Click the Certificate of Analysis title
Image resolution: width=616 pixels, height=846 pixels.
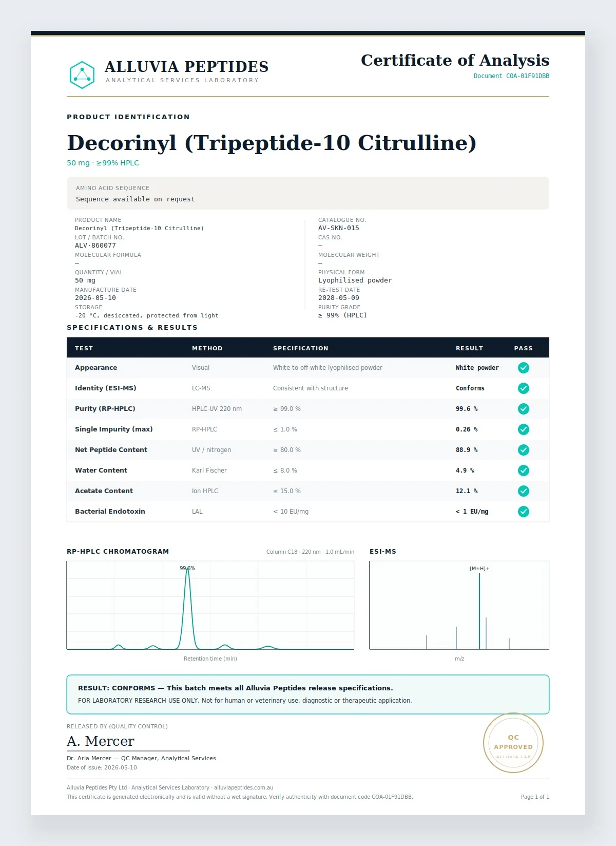(x=455, y=60)
